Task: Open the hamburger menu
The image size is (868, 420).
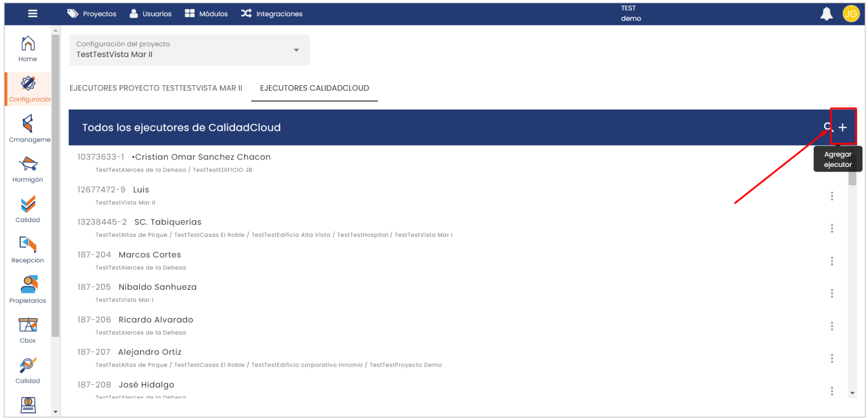Action: click(x=32, y=13)
